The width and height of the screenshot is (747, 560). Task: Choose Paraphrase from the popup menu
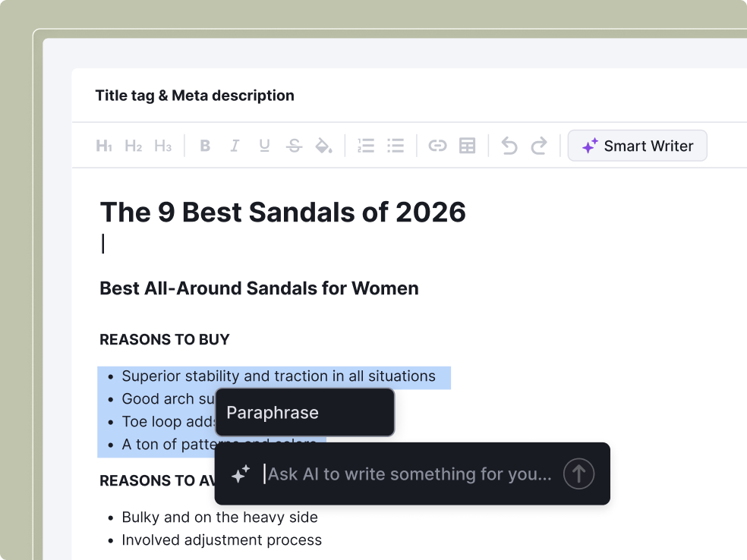tap(304, 413)
